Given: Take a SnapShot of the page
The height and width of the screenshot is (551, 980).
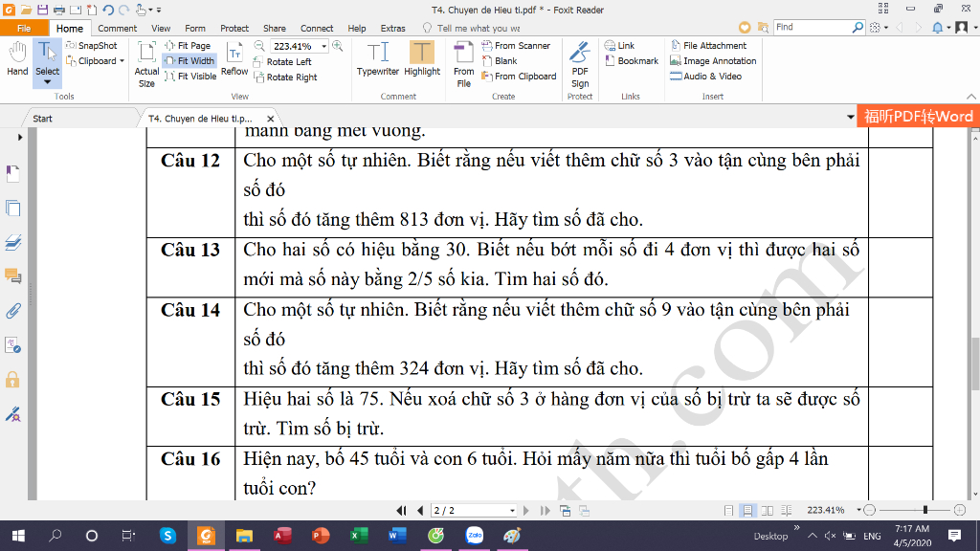Looking at the screenshot, I should [x=91, y=46].
